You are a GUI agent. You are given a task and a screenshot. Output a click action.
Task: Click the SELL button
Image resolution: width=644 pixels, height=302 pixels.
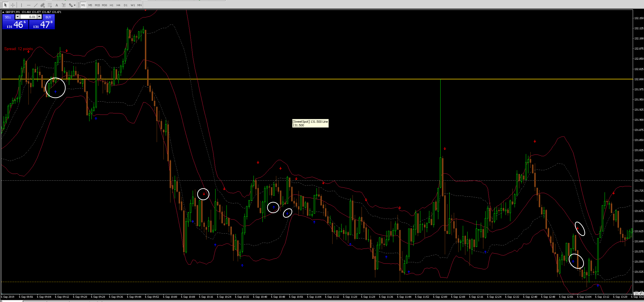coord(8,17)
